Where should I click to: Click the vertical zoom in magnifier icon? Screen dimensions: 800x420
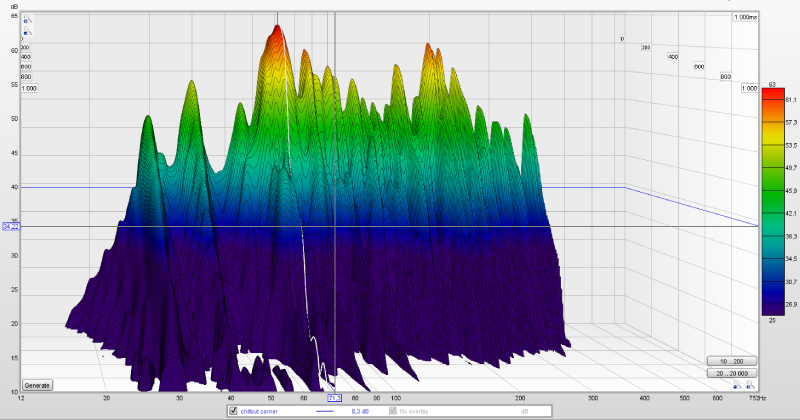click(x=26, y=19)
